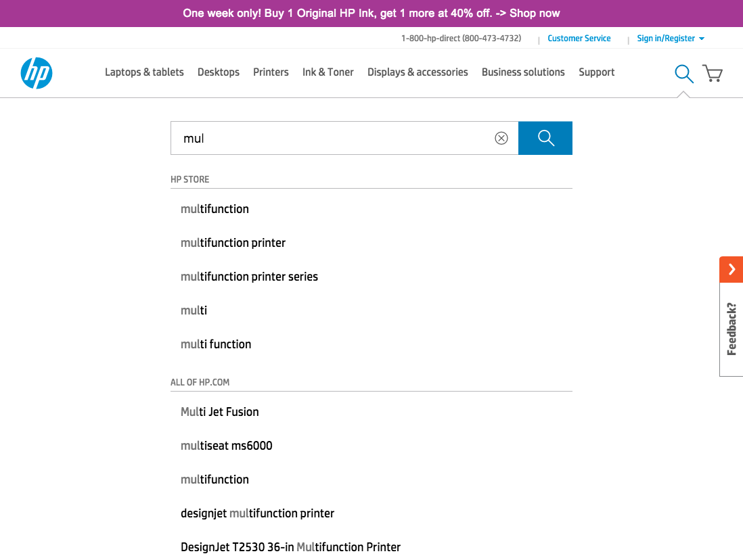Visit Customer Service
The width and height of the screenshot is (743, 560).
click(x=579, y=39)
